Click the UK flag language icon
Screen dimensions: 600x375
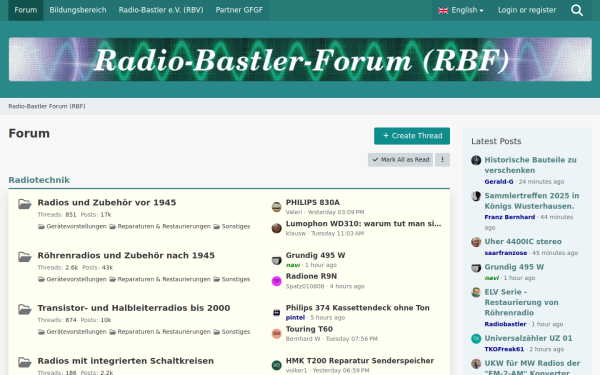point(443,10)
